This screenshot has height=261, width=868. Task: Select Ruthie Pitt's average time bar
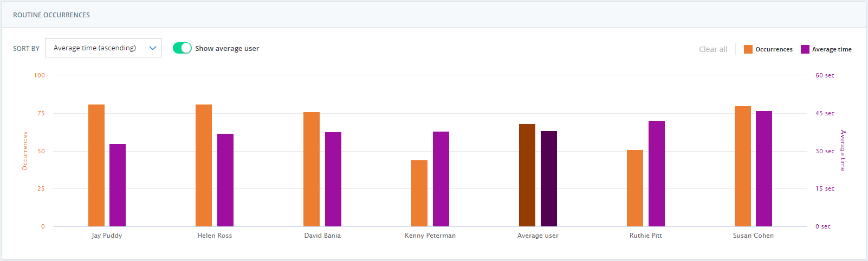pyautogui.click(x=657, y=173)
